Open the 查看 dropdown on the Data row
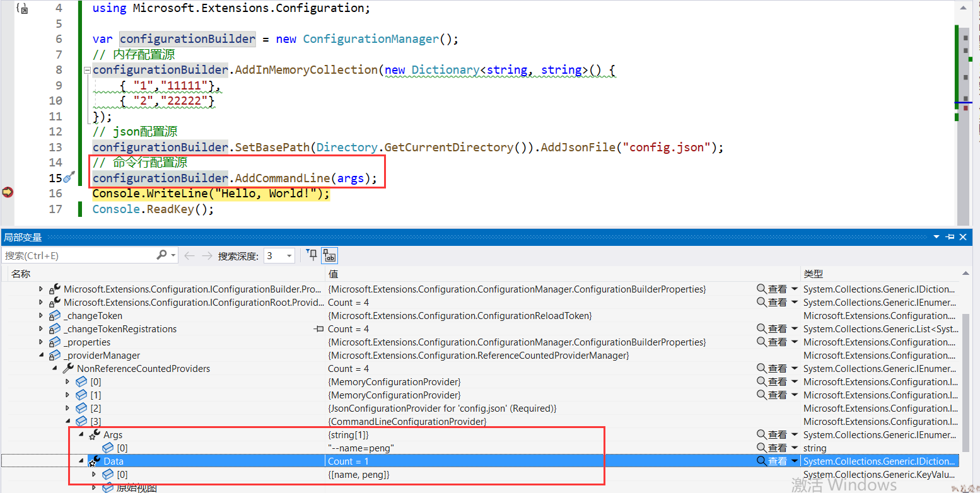 795,461
